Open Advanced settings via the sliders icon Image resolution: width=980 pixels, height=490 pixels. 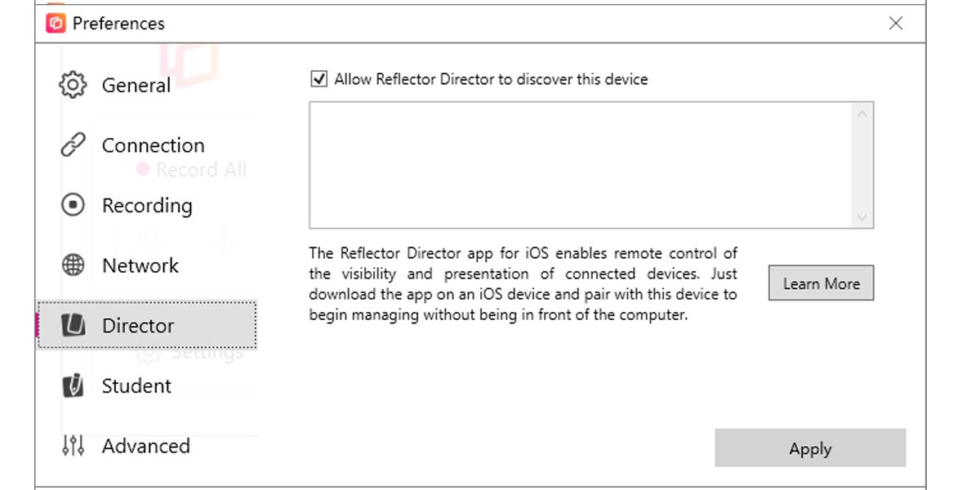pos(73,446)
